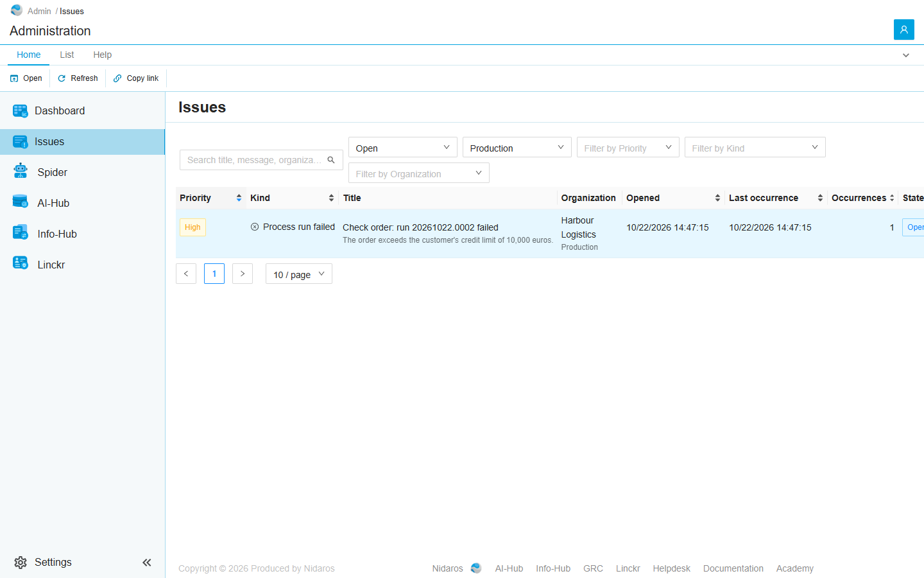The width and height of the screenshot is (924, 578).
Task: Select the Info-Hub sidebar icon
Action: click(20, 232)
